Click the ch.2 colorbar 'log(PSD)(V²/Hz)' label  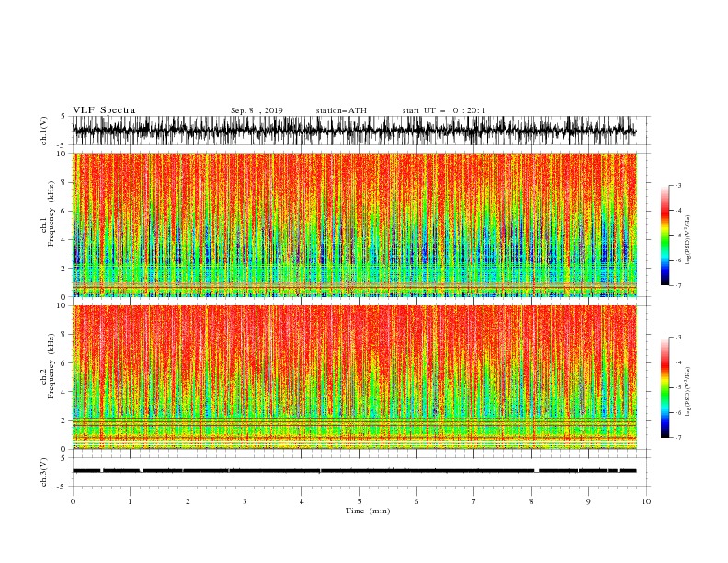click(x=688, y=392)
